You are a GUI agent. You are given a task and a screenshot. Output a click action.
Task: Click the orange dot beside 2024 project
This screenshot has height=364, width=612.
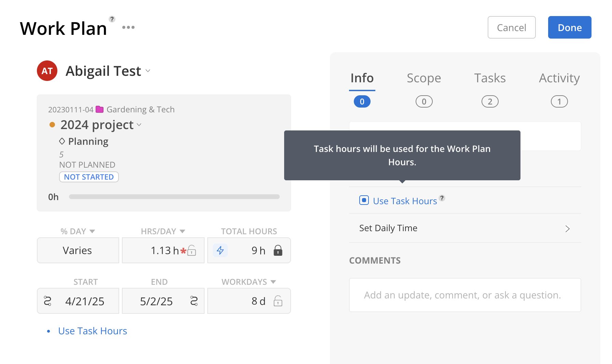[52, 125]
